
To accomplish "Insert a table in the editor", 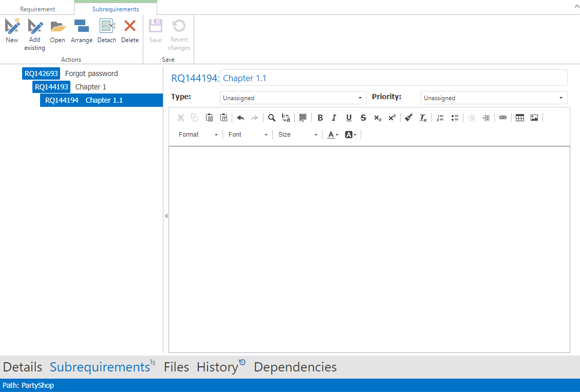I will coord(520,118).
